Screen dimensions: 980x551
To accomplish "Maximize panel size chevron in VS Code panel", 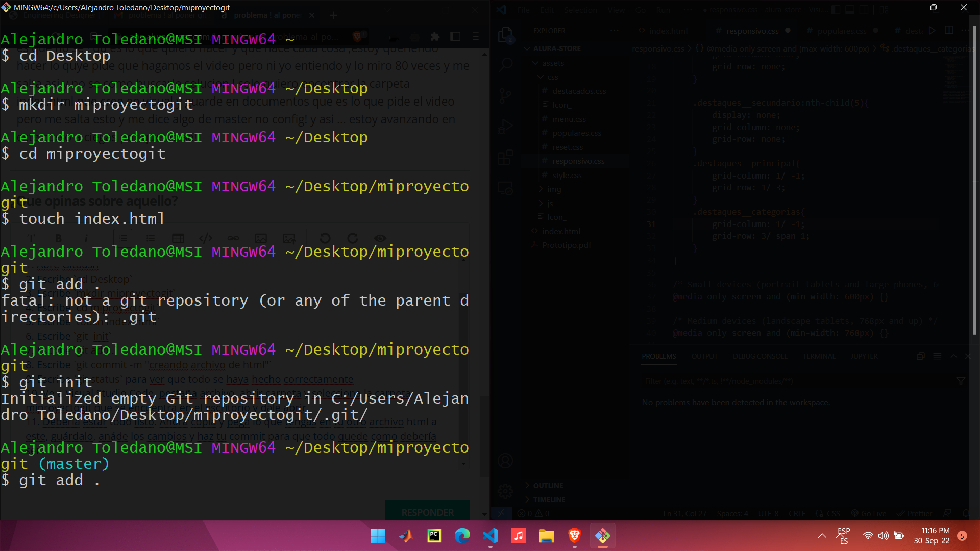I will 953,356.
